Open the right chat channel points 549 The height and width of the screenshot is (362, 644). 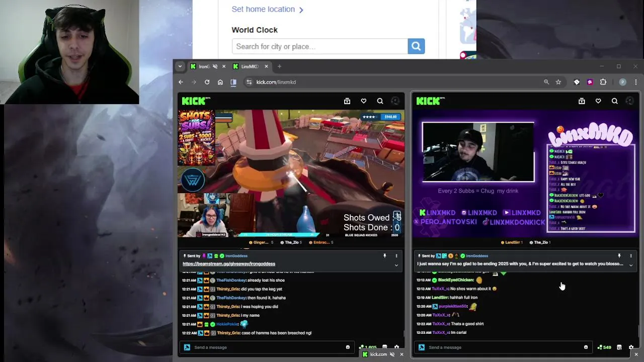604,347
